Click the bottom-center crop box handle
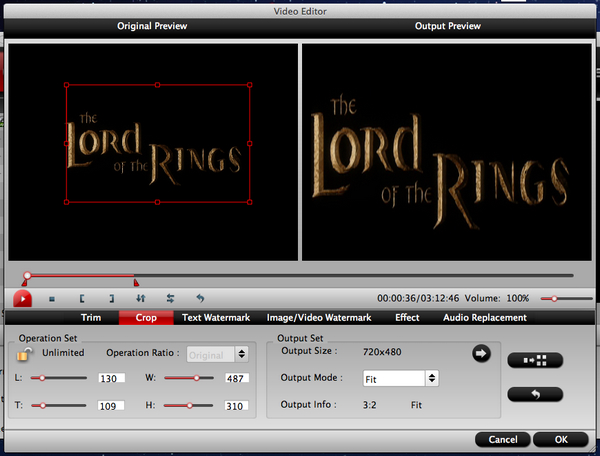The height and width of the screenshot is (456, 600). 157,202
